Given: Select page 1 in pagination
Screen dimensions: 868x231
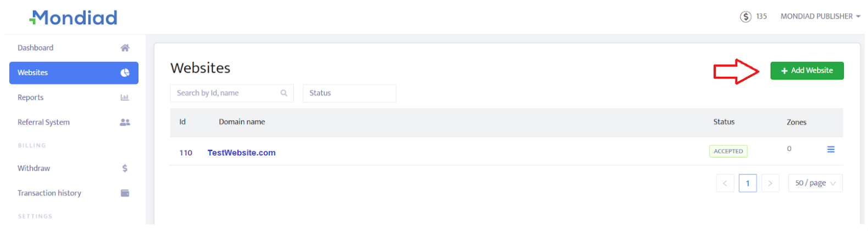Looking at the screenshot, I should (748, 183).
